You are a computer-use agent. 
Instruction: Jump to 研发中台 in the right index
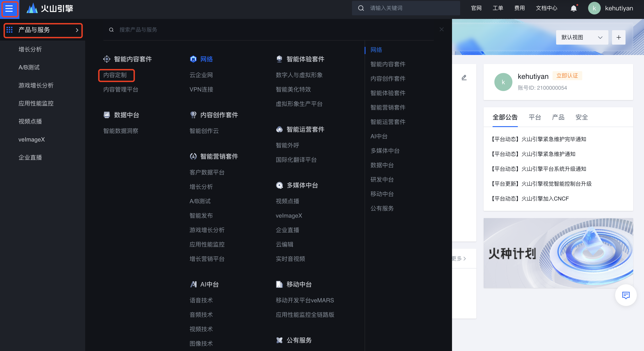click(x=382, y=180)
